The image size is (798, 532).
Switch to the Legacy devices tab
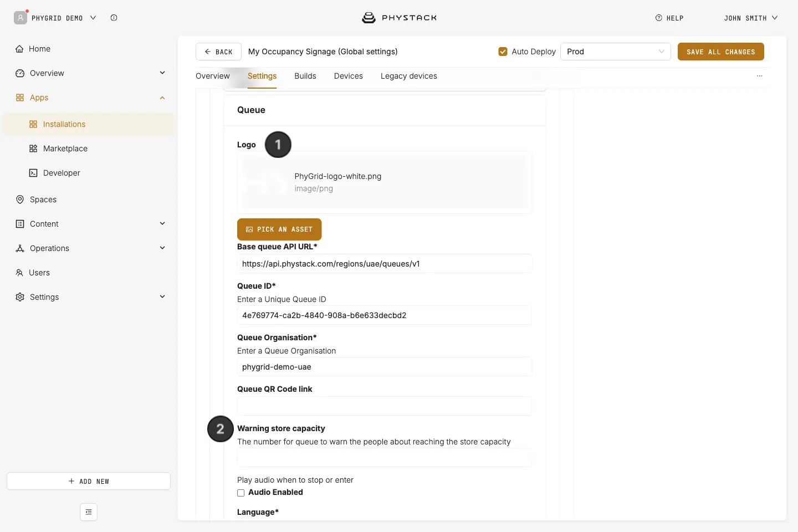409,76
